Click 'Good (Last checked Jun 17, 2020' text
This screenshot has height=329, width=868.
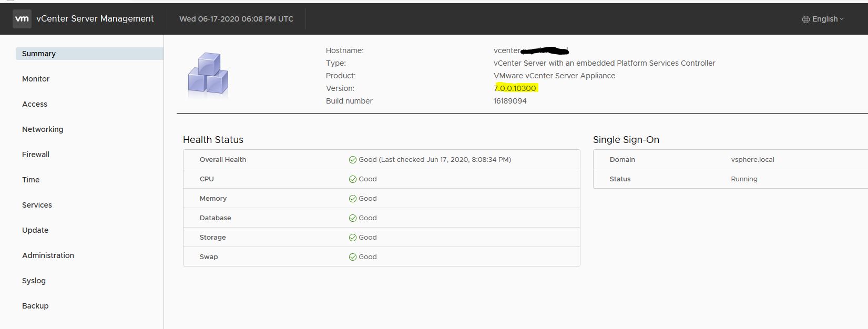point(435,160)
